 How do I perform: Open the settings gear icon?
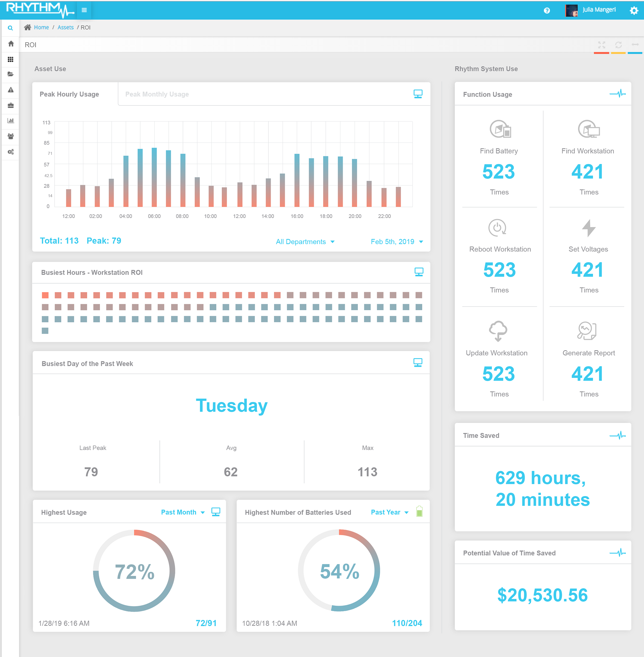coord(634,10)
